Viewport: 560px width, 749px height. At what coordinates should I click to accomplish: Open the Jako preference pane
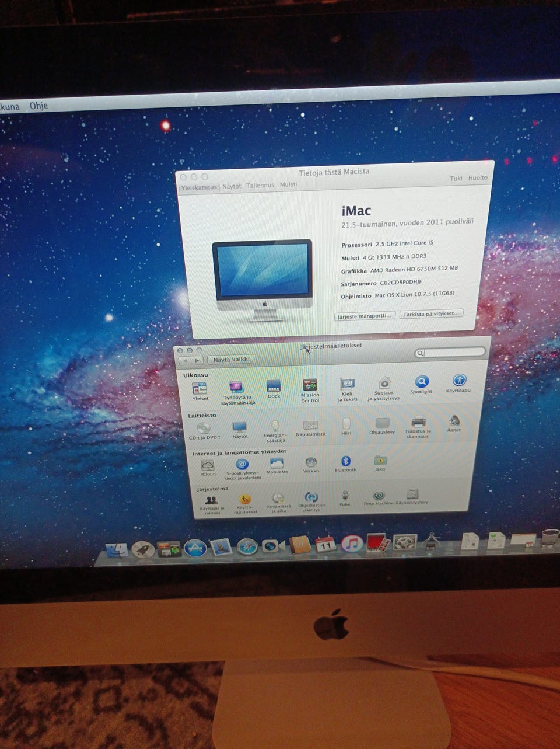click(380, 463)
